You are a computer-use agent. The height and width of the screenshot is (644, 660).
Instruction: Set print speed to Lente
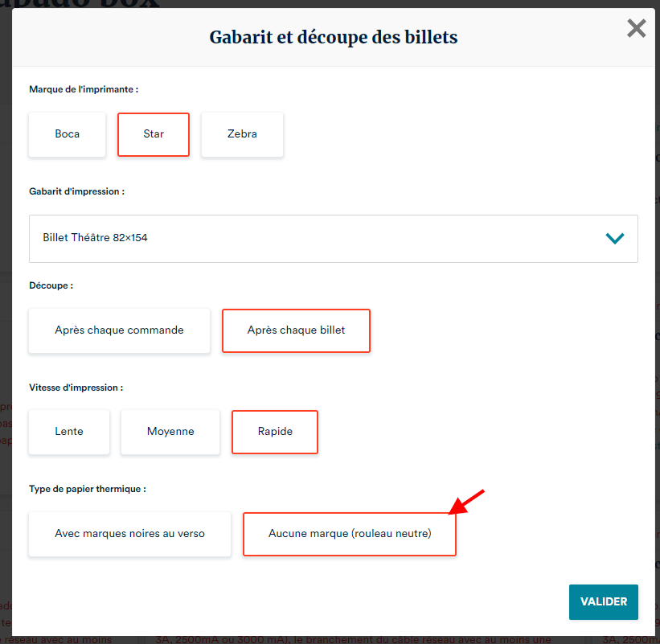click(68, 432)
